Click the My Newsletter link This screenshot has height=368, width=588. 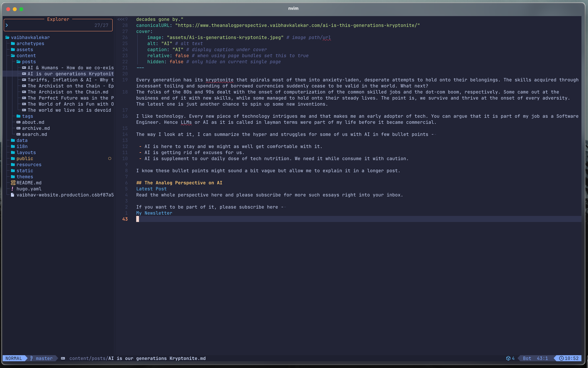point(154,213)
